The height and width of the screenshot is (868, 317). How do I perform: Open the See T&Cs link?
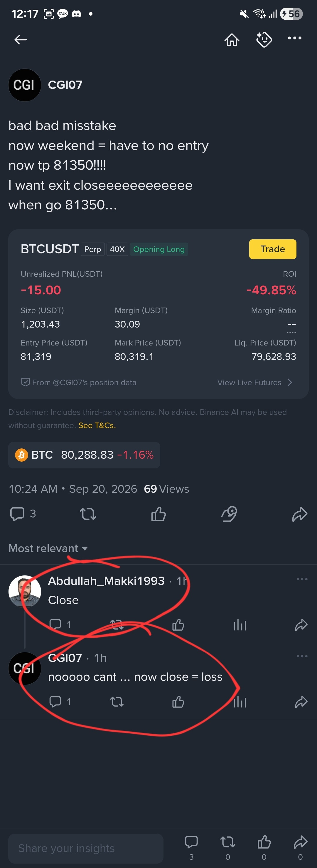click(x=97, y=425)
